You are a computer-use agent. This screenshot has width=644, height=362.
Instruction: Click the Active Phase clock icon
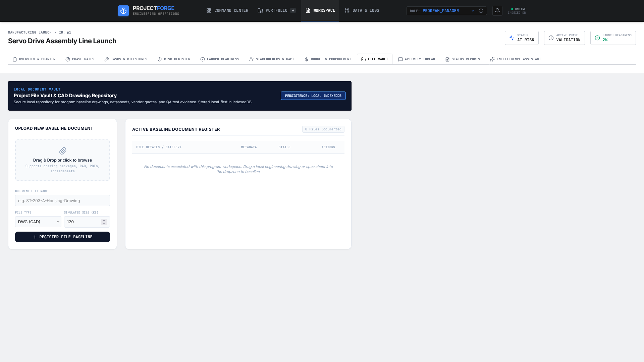pos(551,38)
